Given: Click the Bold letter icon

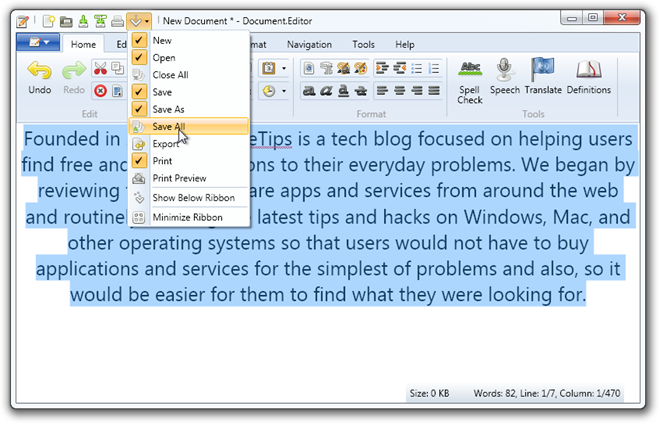Looking at the screenshot, I should [x=309, y=91].
